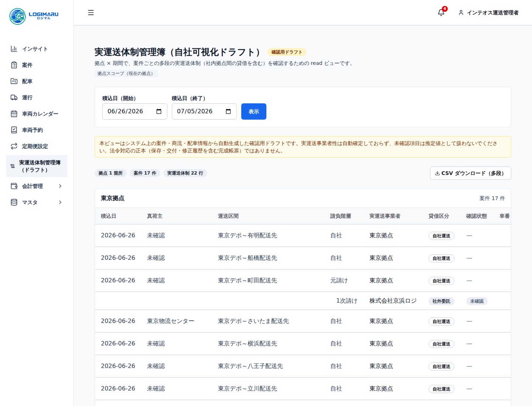
Task: Click 東京物流センター shipper cell
Action: pyautogui.click(x=171, y=321)
